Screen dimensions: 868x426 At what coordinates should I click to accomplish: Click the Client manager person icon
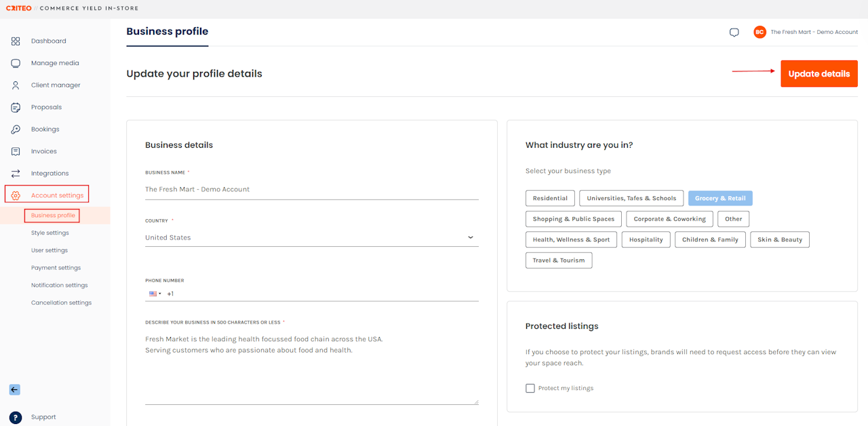(x=16, y=85)
